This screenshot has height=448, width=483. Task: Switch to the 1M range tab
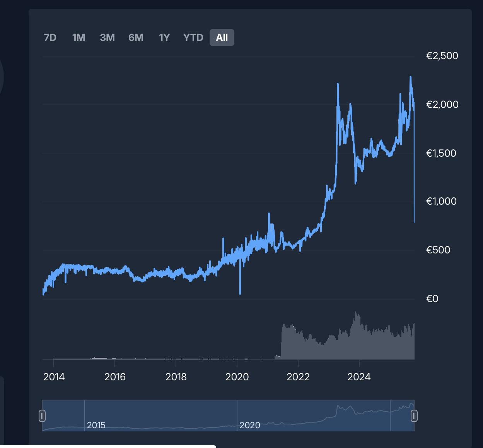79,38
